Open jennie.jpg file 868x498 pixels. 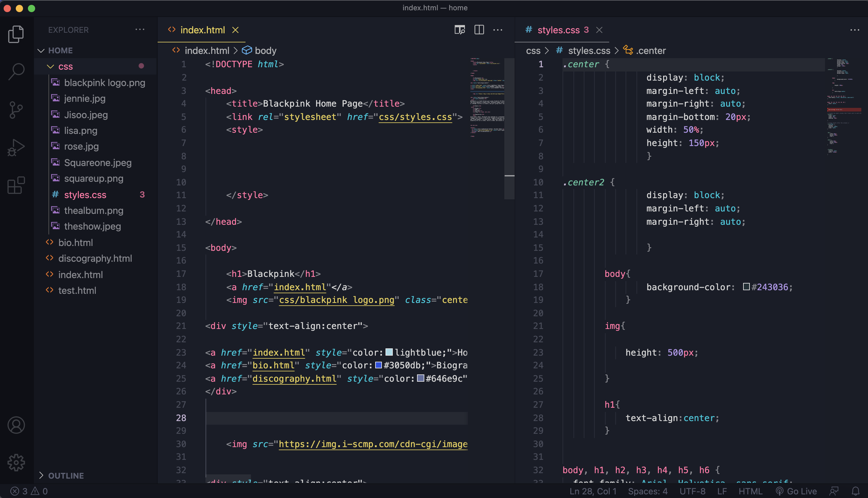[85, 98]
